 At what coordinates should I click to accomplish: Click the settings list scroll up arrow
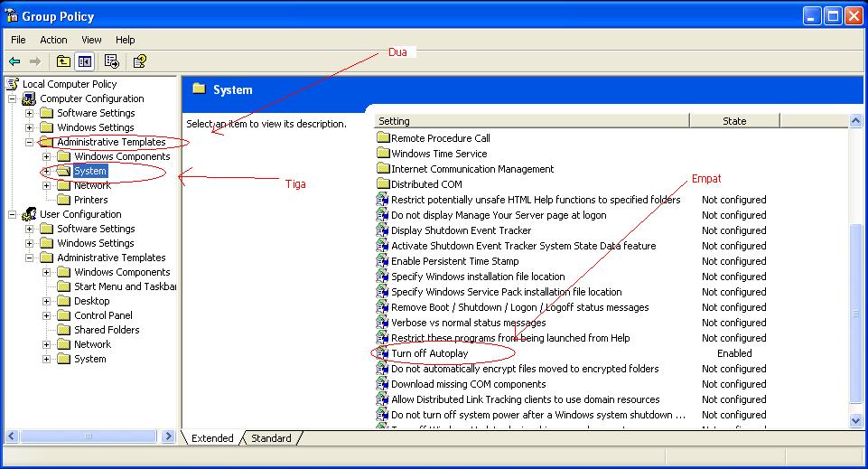(856, 121)
